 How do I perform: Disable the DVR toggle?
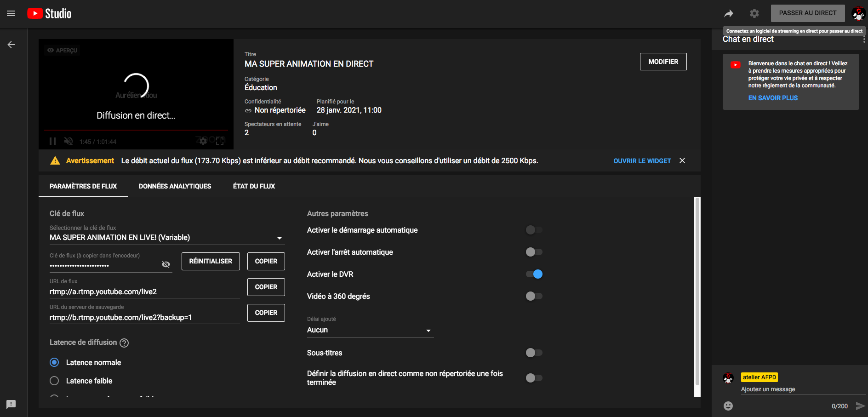click(534, 274)
